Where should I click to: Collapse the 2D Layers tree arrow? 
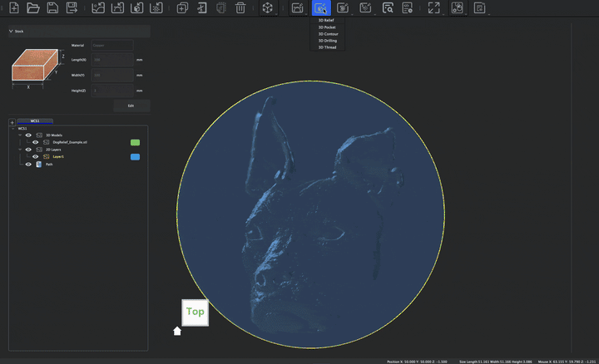pyautogui.click(x=20, y=150)
